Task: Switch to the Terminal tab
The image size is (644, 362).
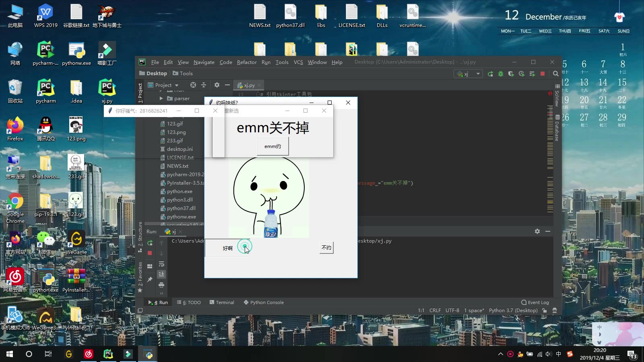Action: coord(222,302)
